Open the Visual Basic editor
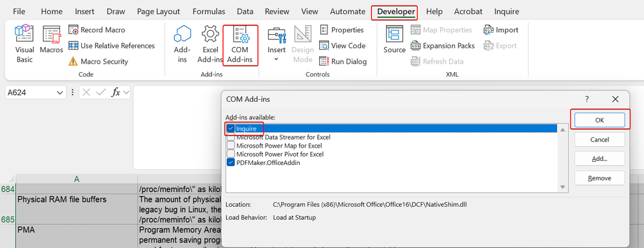 tap(24, 44)
